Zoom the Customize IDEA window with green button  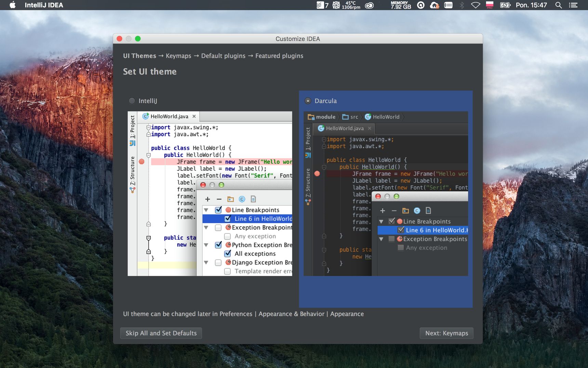[138, 39]
